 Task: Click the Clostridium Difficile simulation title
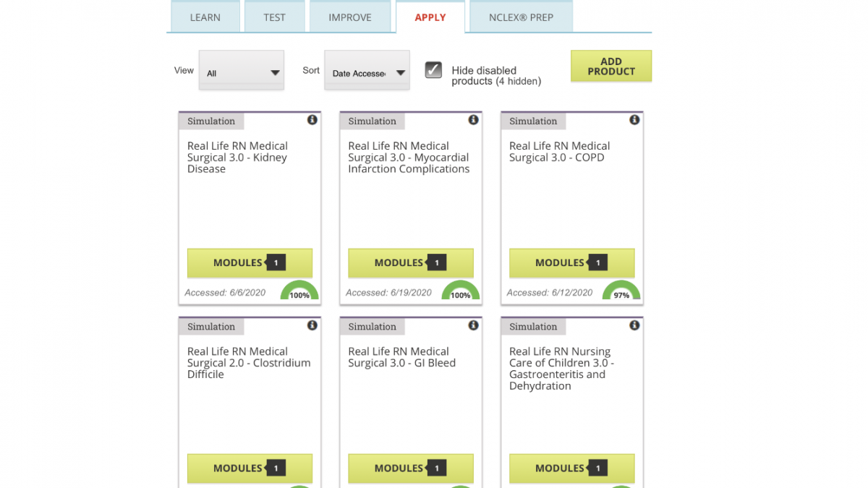[249, 363]
